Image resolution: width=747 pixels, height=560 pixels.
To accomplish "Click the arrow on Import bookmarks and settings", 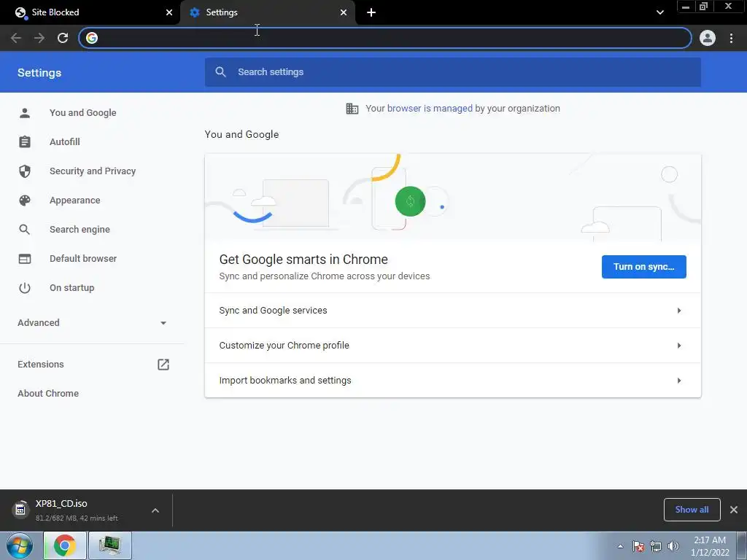I will pos(679,380).
